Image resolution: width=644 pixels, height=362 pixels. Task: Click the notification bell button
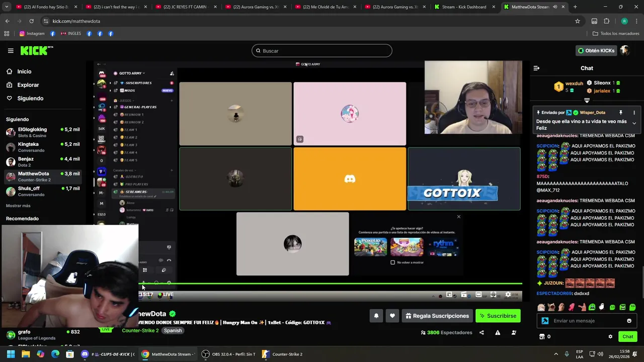click(x=376, y=316)
